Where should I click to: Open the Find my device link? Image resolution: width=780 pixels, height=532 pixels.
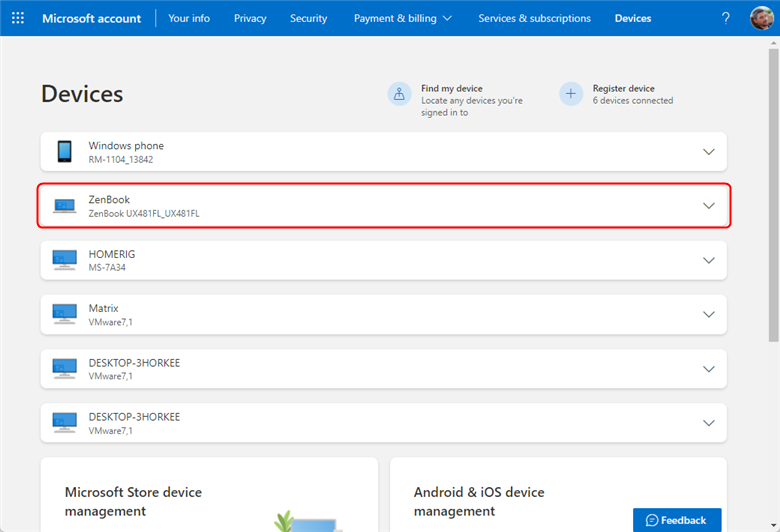point(452,88)
